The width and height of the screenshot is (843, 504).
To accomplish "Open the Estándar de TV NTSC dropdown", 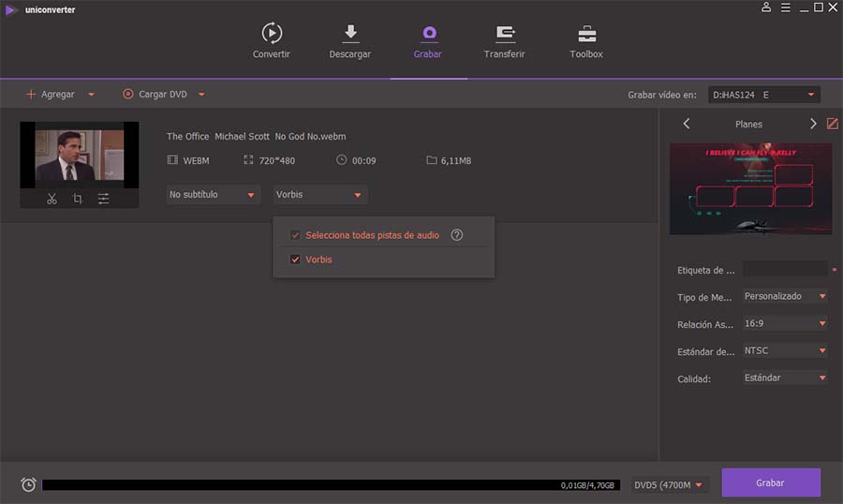I will click(x=785, y=350).
